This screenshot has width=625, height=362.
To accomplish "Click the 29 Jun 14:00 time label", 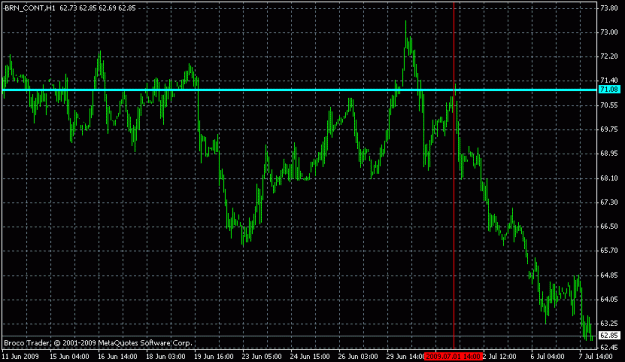I will (405, 356).
